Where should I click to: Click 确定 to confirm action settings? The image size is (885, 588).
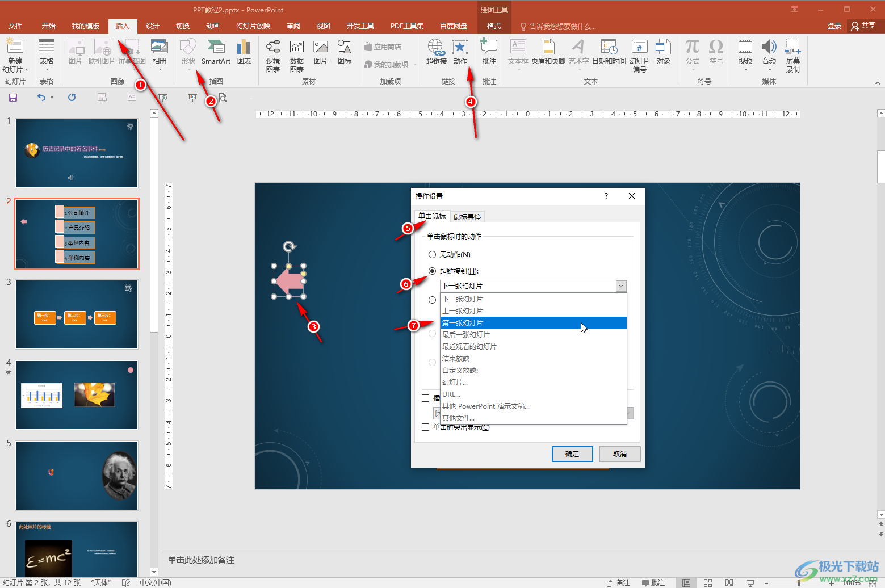tap(572, 454)
